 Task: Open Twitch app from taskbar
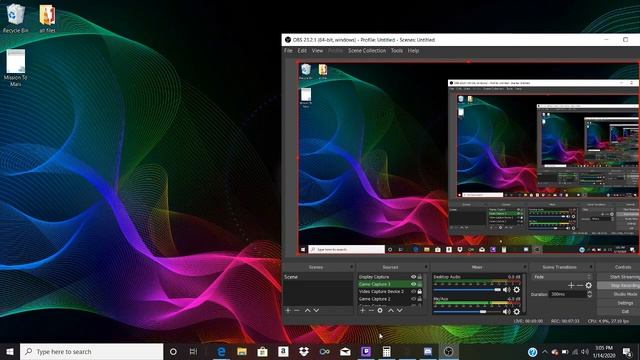pos(366,351)
